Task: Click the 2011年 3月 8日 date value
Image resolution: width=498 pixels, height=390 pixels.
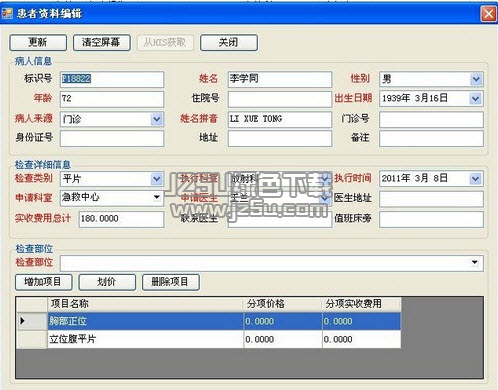Action: pyautogui.click(x=414, y=178)
